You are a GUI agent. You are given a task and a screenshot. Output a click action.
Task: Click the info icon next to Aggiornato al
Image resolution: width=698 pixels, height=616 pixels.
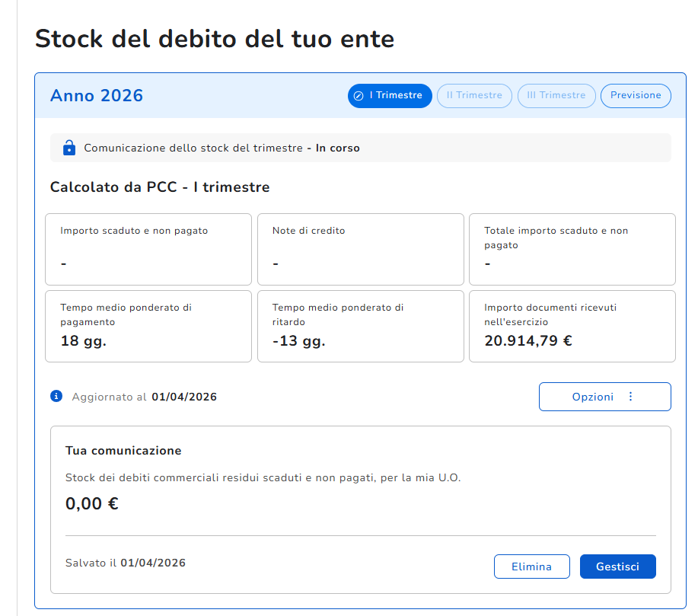coord(56,396)
